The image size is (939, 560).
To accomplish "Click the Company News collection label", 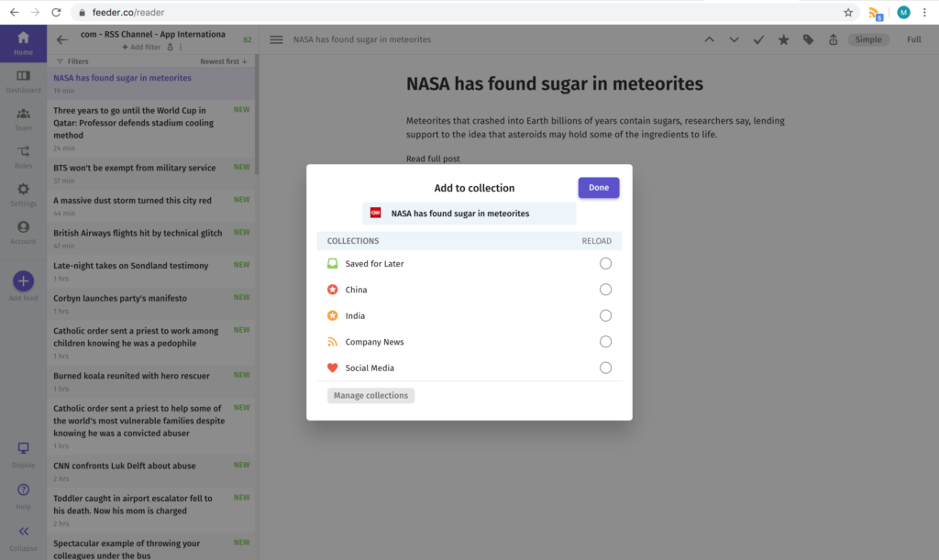I will click(x=374, y=342).
